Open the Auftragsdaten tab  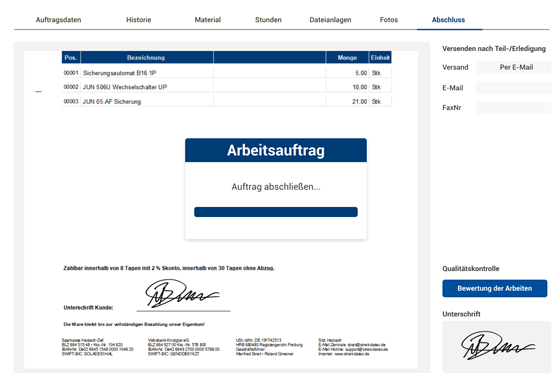pos(58,20)
